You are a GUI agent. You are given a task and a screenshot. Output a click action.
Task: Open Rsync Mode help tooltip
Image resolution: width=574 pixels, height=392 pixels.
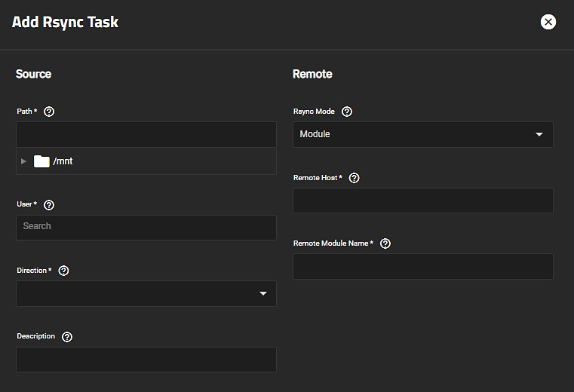[x=347, y=112]
